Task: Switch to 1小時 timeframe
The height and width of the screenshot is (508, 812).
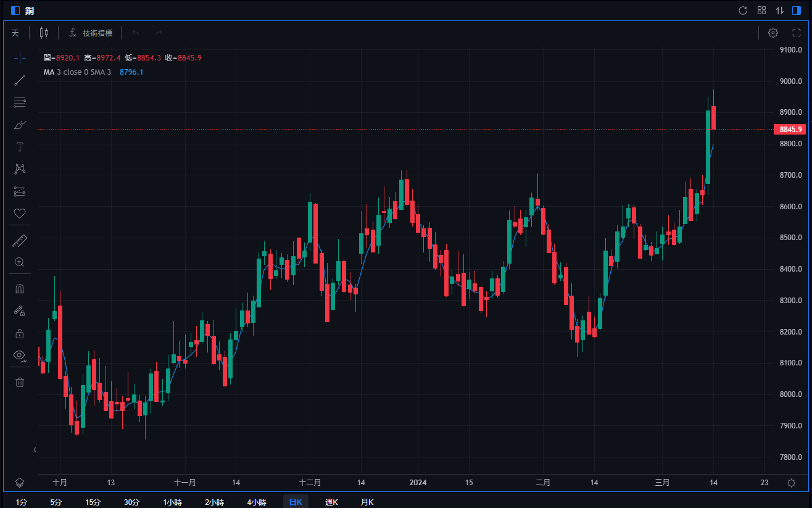Action: (172, 502)
